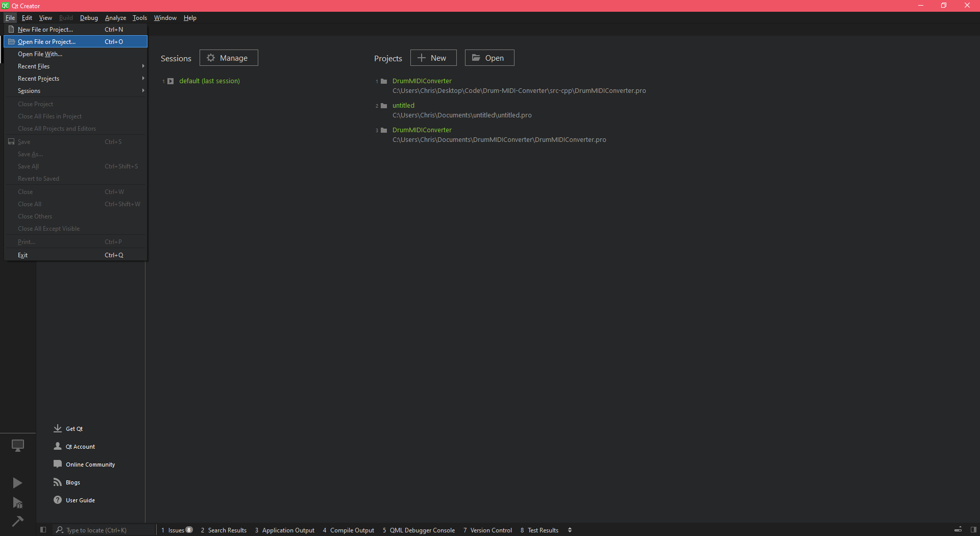Click the default session play icon
This screenshot has width=980, height=536.
coord(170,81)
